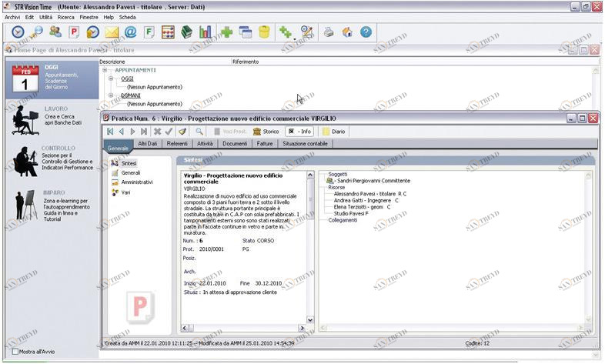The image size is (605, 364).
Task: Click the printer icon in main toolbar
Action: 329,32
